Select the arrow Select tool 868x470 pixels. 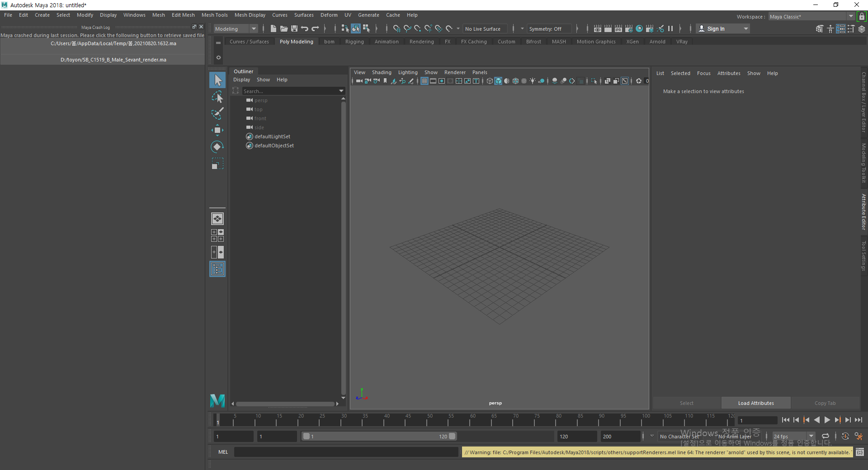tap(217, 80)
